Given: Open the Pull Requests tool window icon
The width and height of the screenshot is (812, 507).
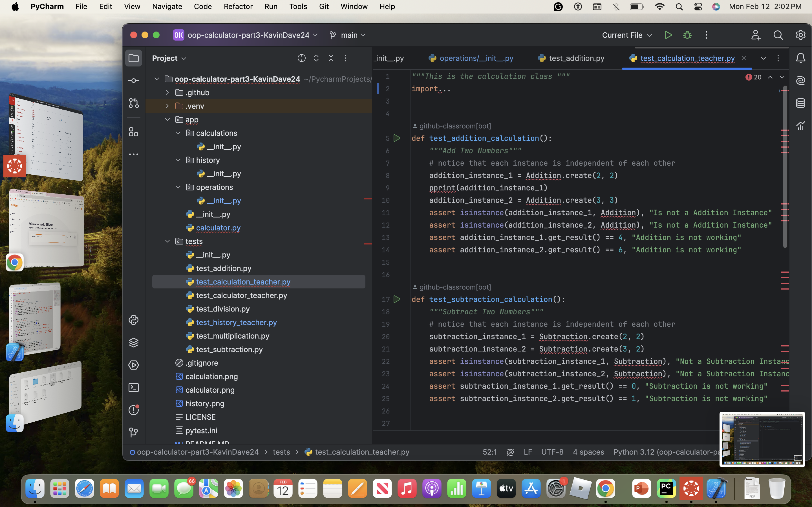Looking at the screenshot, I should pyautogui.click(x=134, y=103).
